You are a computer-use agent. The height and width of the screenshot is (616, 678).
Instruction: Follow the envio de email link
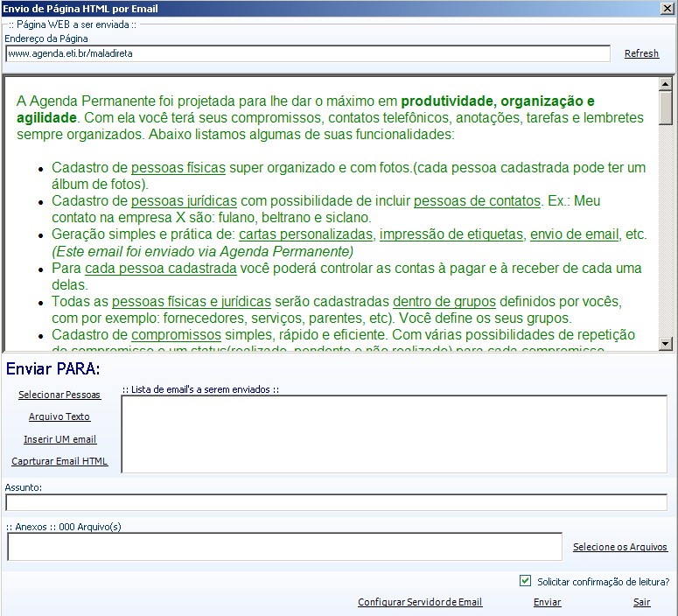[x=574, y=234]
